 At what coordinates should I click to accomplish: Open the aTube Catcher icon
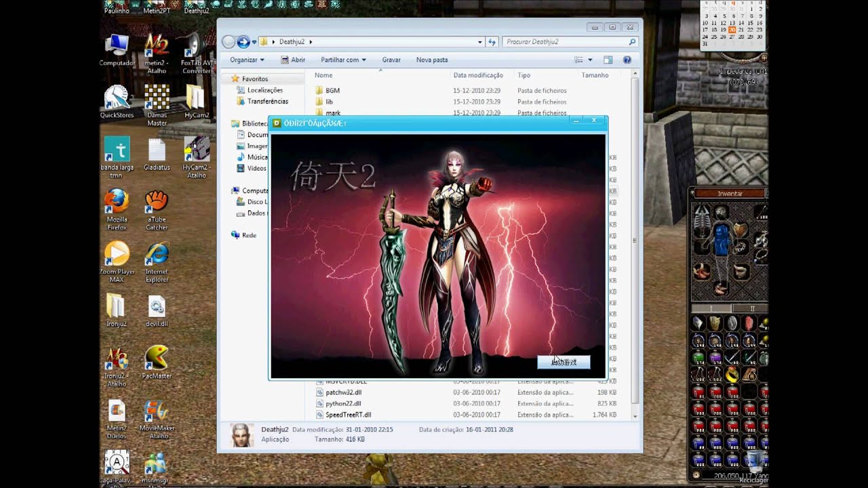point(157,209)
